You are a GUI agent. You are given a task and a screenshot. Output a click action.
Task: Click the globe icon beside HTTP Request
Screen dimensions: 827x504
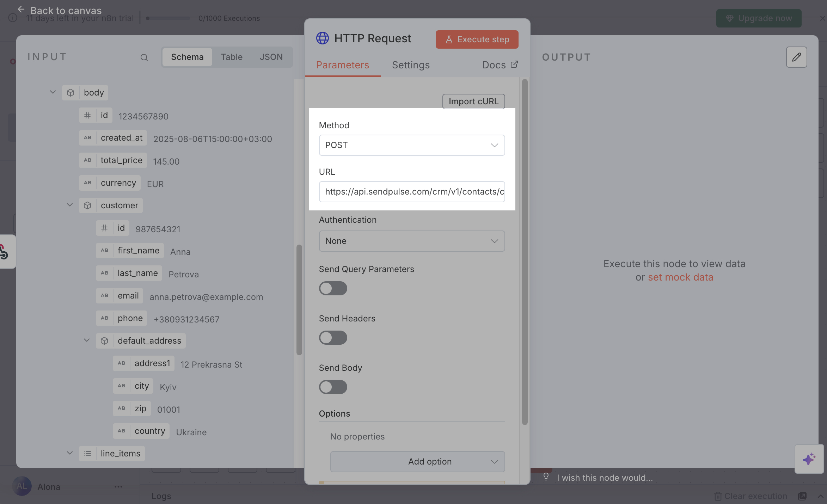click(x=322, y=38)
